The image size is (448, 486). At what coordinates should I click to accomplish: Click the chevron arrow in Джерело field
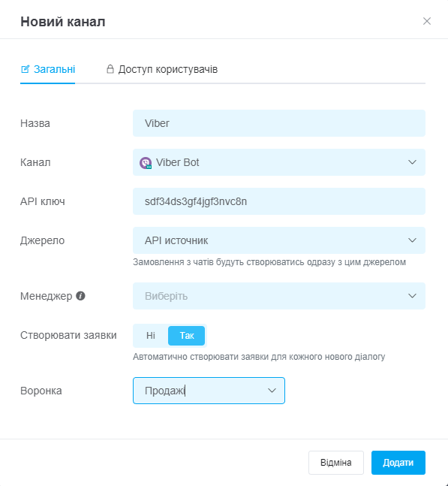coord(412,240)
